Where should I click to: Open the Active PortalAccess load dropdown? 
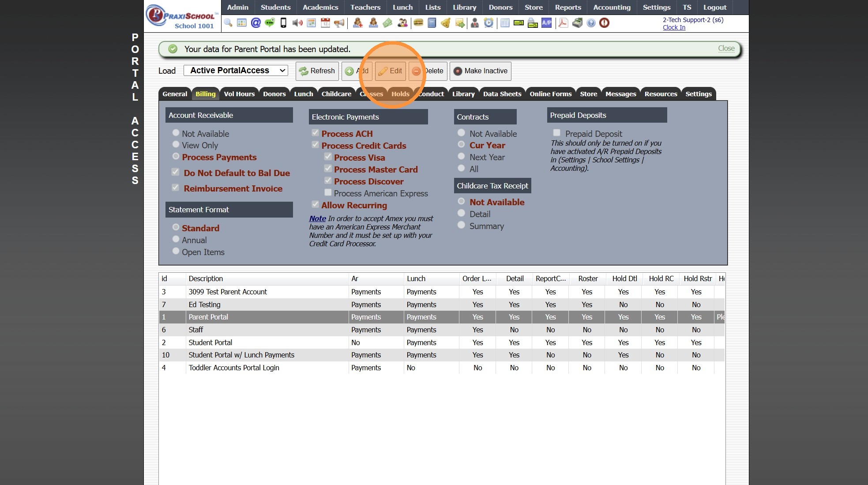tap(236, 71)
